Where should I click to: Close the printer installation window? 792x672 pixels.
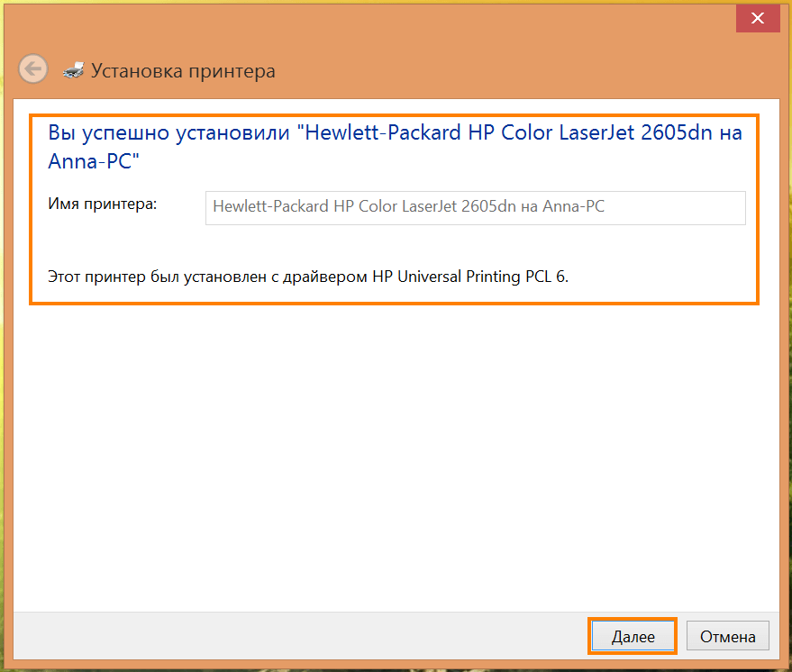point(757,19)
